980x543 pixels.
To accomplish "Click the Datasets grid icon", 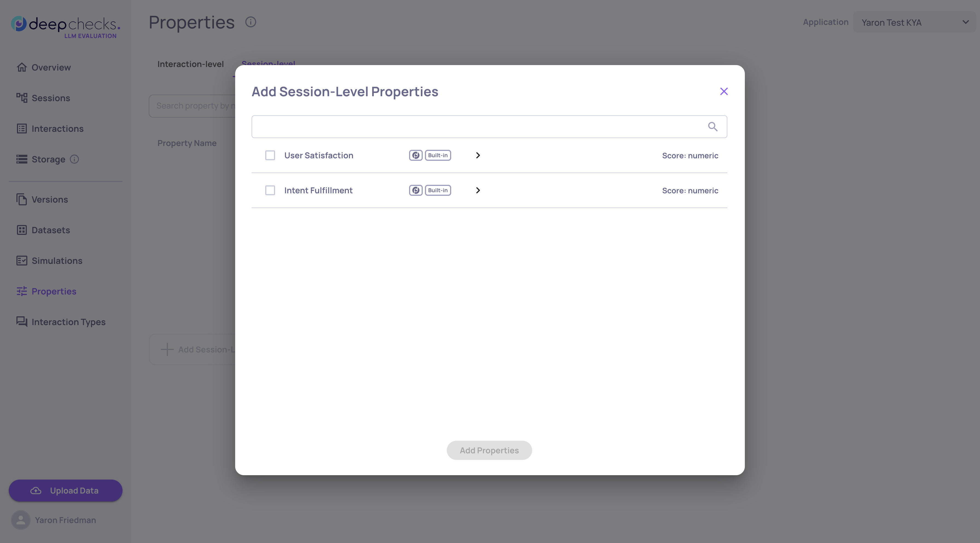I will 22,230.
